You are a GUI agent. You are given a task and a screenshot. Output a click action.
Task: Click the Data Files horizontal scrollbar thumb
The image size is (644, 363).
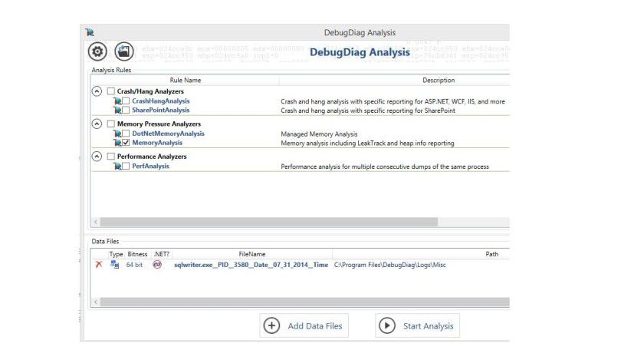point(305,302)
